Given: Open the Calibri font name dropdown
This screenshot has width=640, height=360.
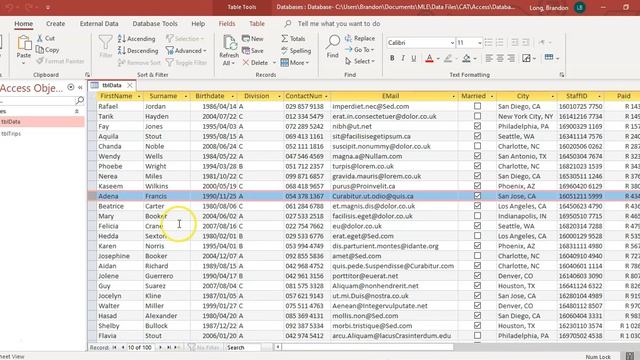Looking at the screenshot, I should coord(452,43).
